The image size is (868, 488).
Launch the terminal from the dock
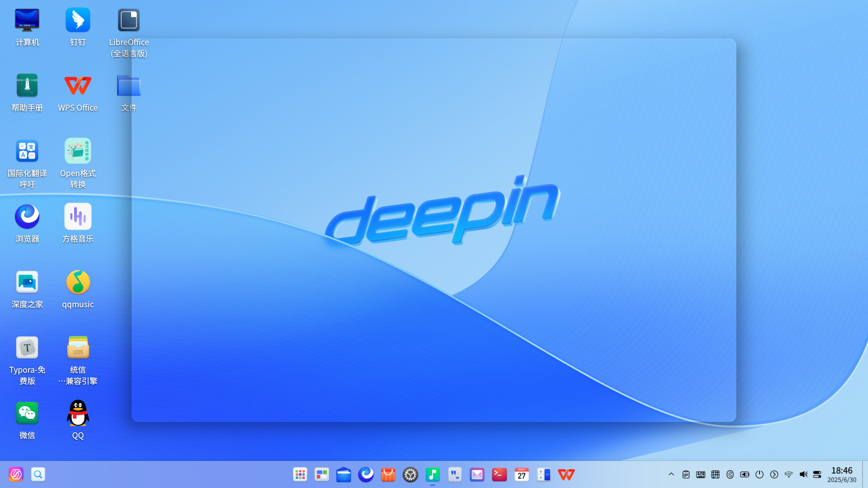[499, 474]
